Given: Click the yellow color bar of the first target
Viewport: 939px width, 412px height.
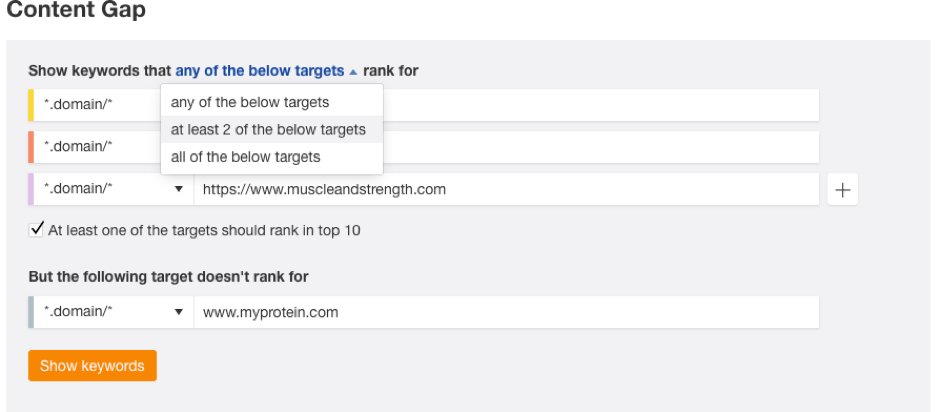Looking at the screenshot, I should (31, 105).
